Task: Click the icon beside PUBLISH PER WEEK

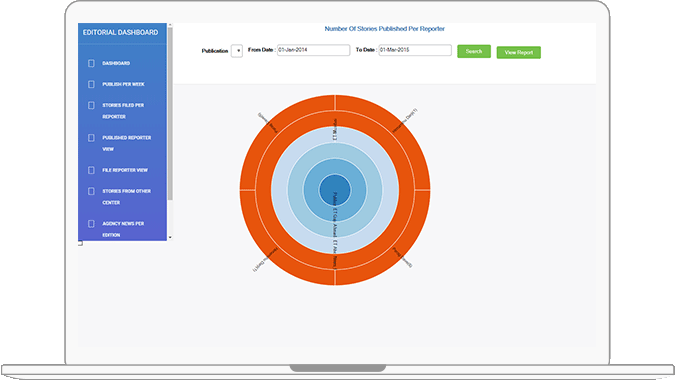Action: 91,84
